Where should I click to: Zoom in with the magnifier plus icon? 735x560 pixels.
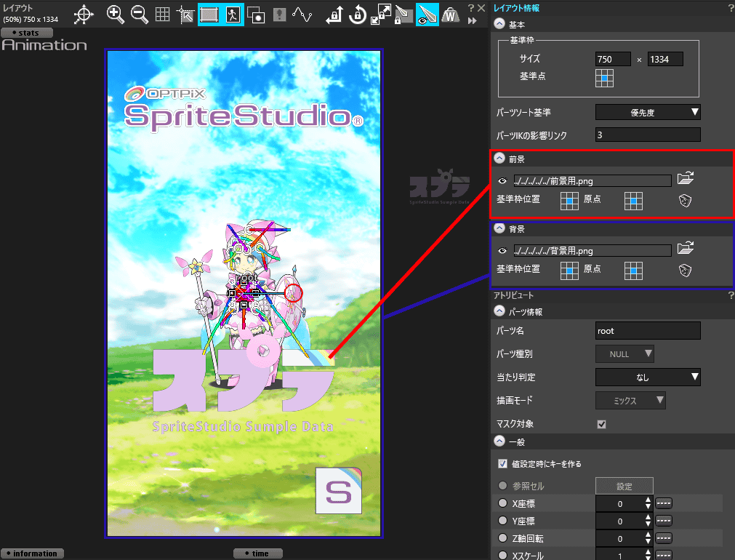coord(116,15)
